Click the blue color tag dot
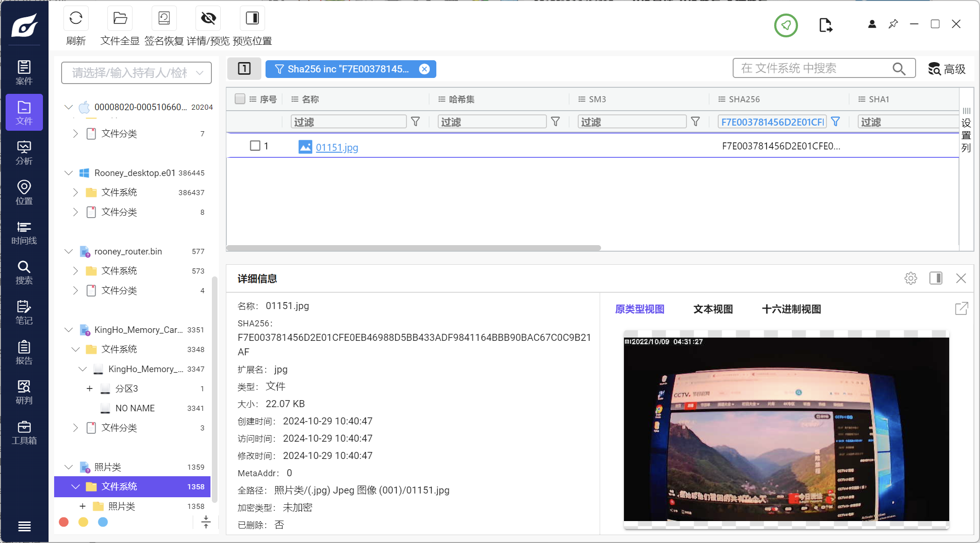This screenshot has width=980, height=543. point(103,522)
